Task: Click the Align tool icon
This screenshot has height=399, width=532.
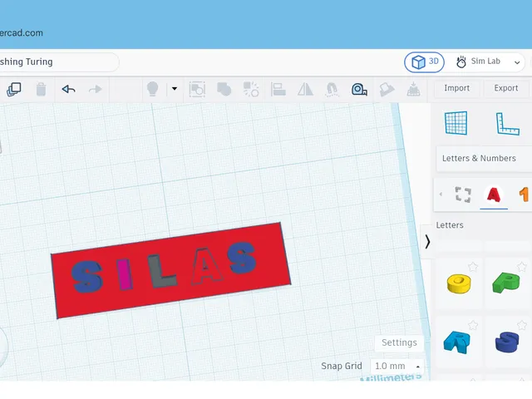Action: (278, 90)
